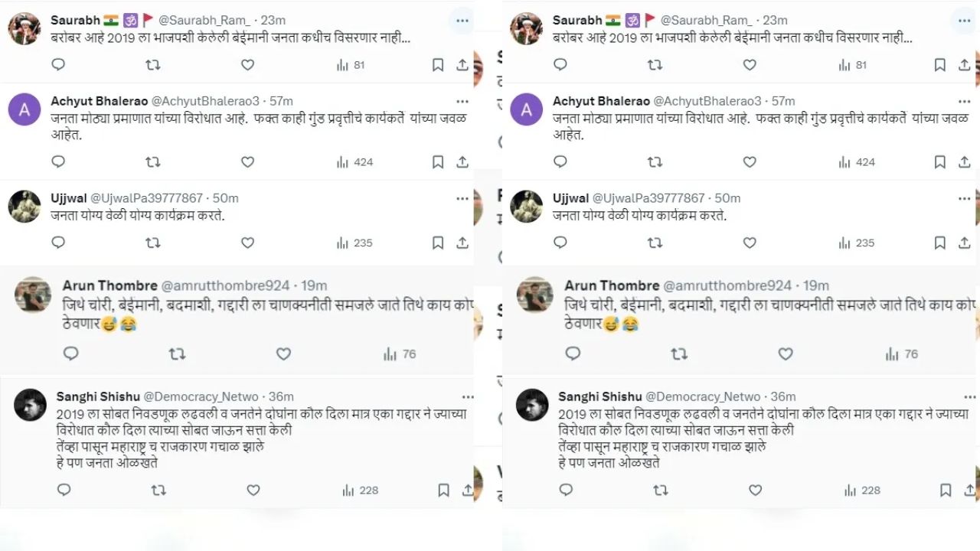Retweet Achyut Bhalerao's post in left panel
The image size is (980, 551).
click(x=152, y=162)
